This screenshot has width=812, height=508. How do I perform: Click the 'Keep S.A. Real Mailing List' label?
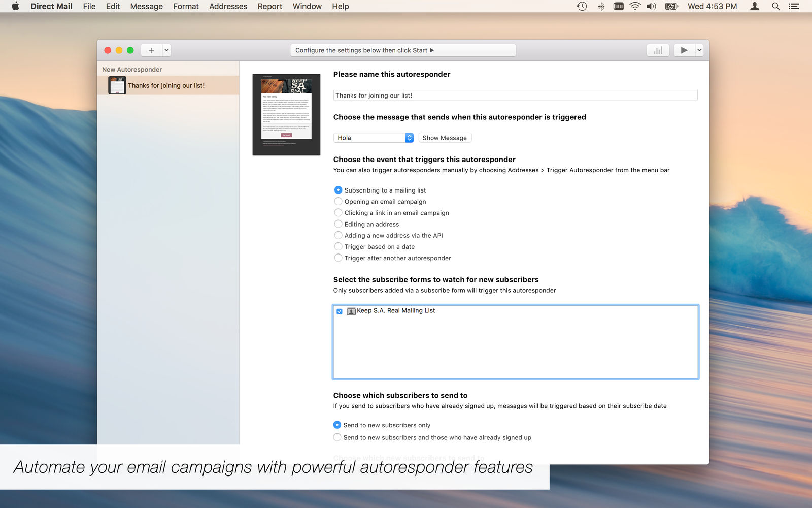396,310
